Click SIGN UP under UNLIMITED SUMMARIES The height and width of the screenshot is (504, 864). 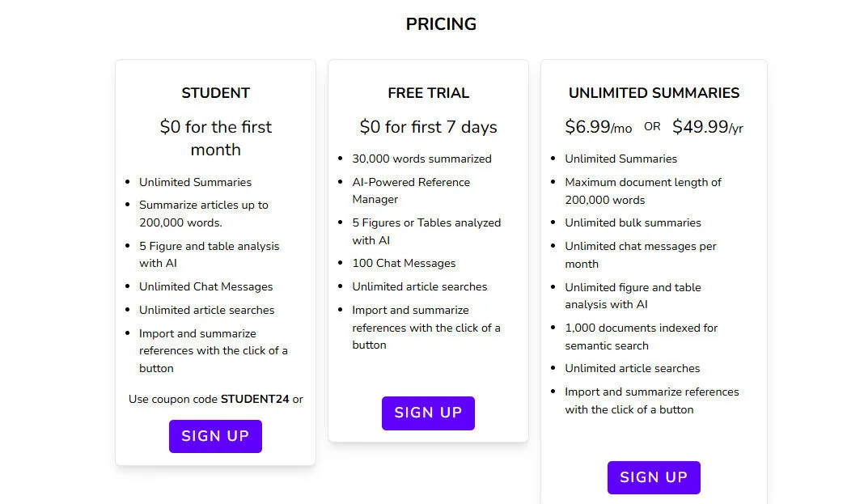click(654, 477)
